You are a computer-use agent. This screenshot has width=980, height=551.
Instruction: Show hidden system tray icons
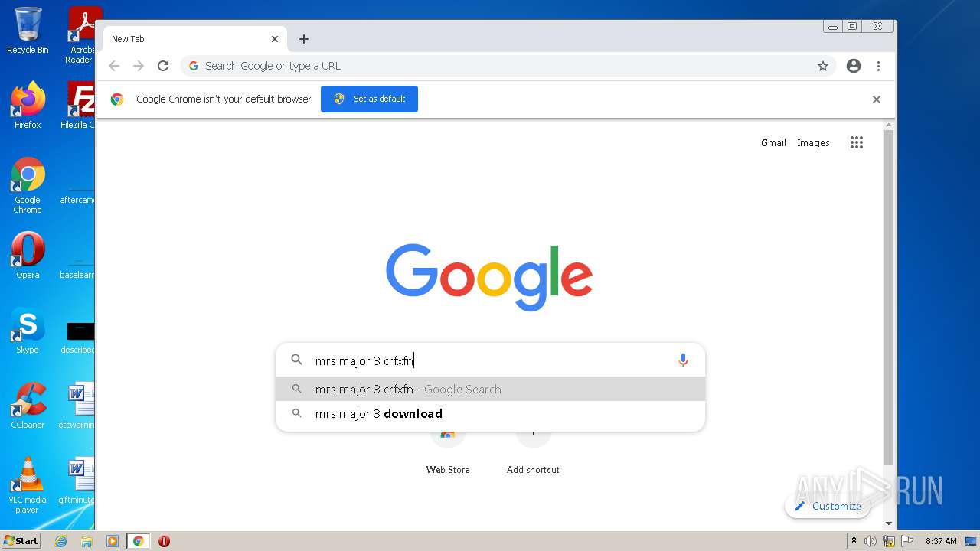pyautogui.click(x=854, y=541)
